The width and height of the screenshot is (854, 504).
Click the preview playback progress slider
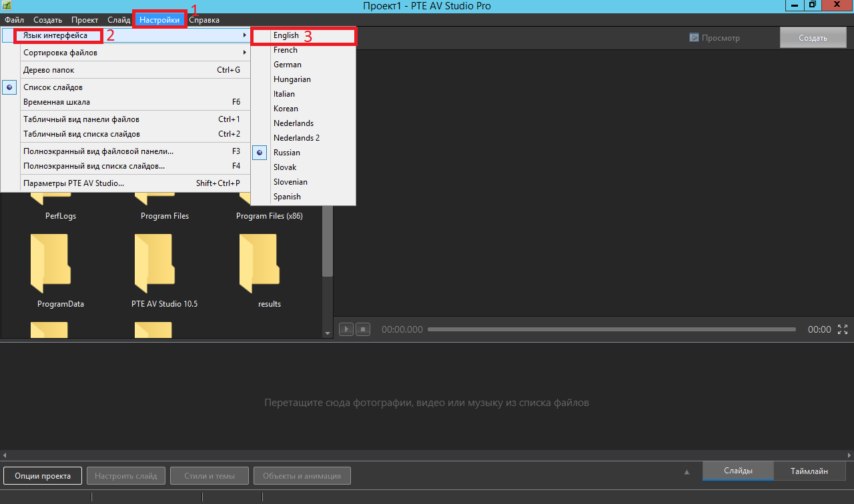coord(612,329)
